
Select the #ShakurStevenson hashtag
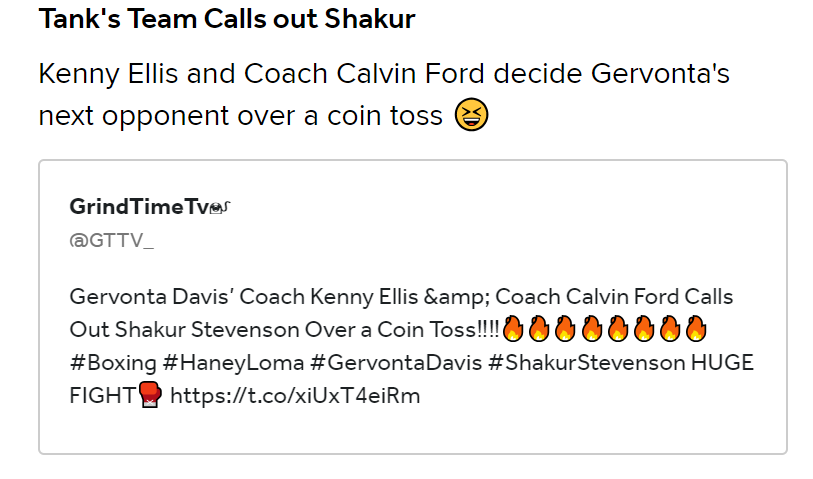click(x=587, y=363)
